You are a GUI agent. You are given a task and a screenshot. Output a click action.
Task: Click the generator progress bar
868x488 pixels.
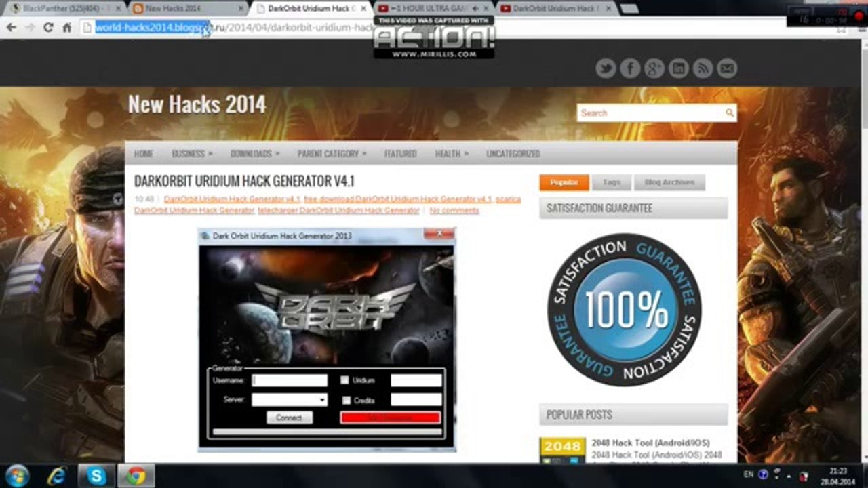(x=327, y=432)
